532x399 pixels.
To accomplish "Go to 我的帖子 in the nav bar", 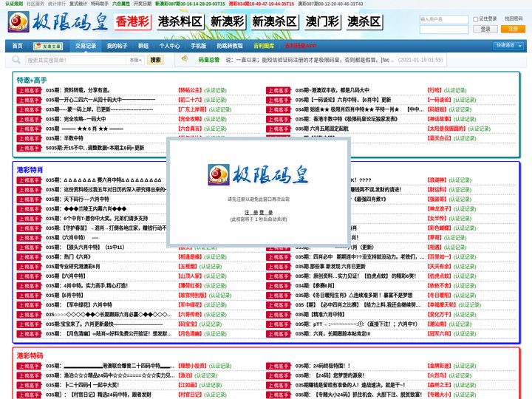I will click(x=117, y=46).
